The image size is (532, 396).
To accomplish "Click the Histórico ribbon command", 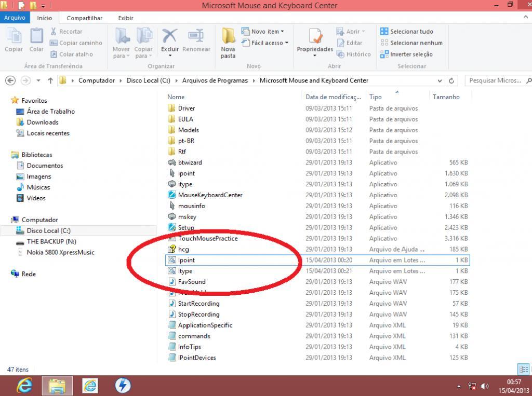I will coord(353,54).
